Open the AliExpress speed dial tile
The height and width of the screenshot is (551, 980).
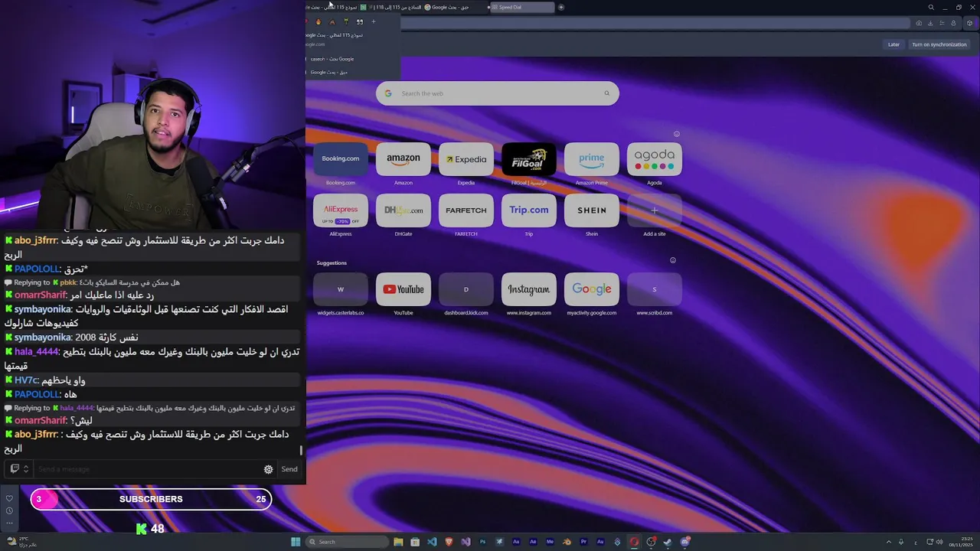341,210
